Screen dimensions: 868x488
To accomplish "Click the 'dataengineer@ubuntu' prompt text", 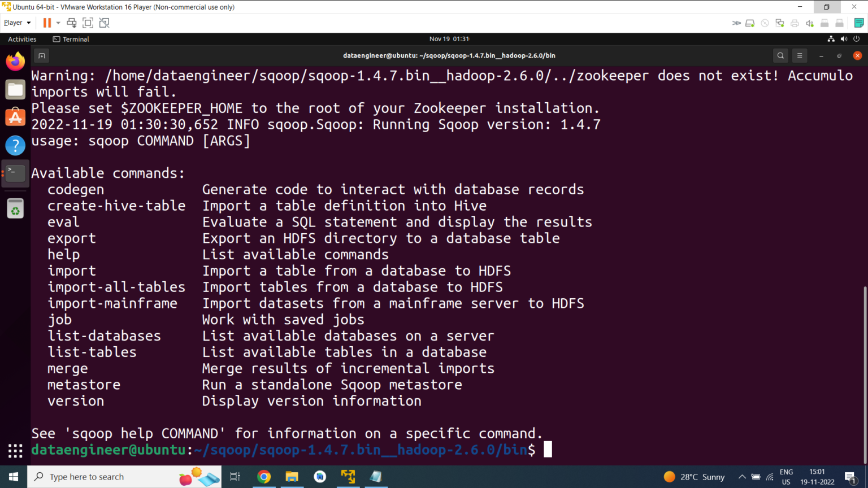I will (x=108, y=450).
